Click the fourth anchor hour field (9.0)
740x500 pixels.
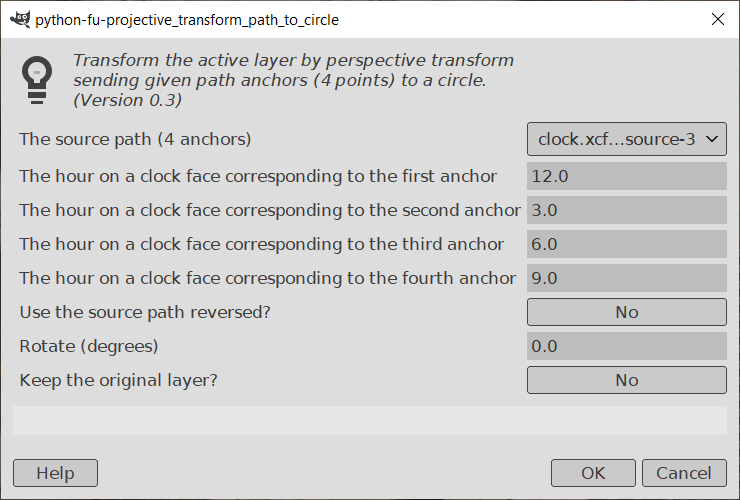click(626, 278)
